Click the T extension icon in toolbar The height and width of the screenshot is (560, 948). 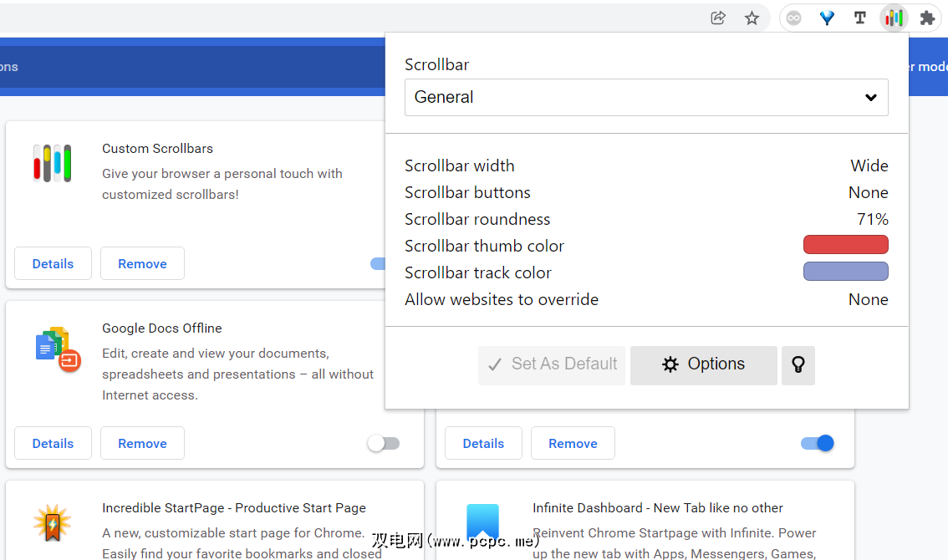pos(859,18)
